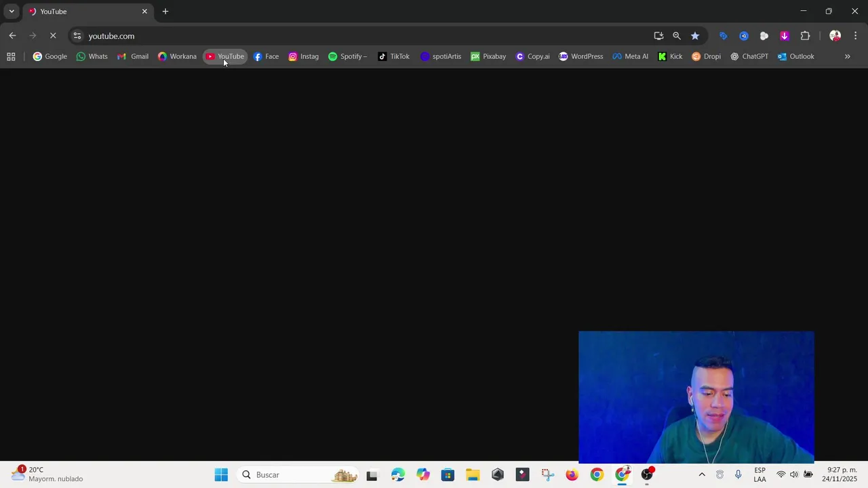
Task: Open the Windows Start menu
Action: [x=221, y=474]
